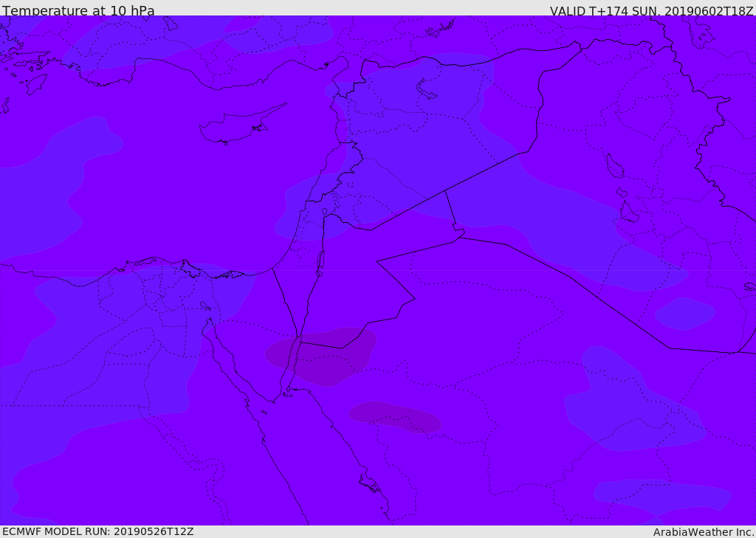Click the 'ArabiaWeather Inc' credit text
Viewport: 756px width, 538px height.
coord(703,532)
